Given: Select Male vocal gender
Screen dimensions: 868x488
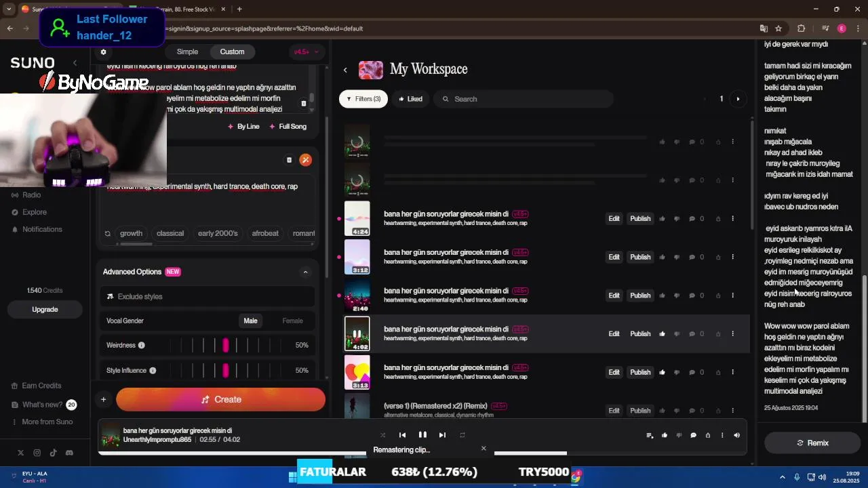Looking at the screenshot, I should point(251,321).
